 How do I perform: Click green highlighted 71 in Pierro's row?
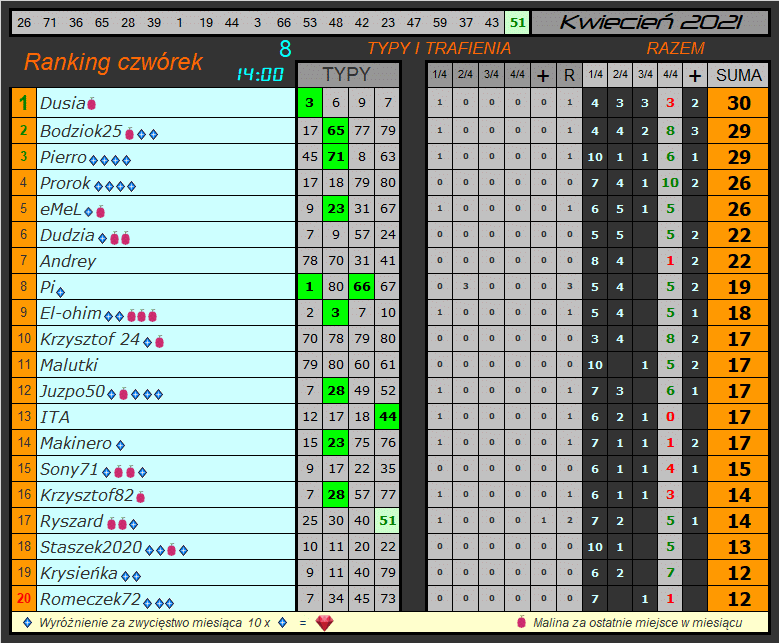point(336,157)
